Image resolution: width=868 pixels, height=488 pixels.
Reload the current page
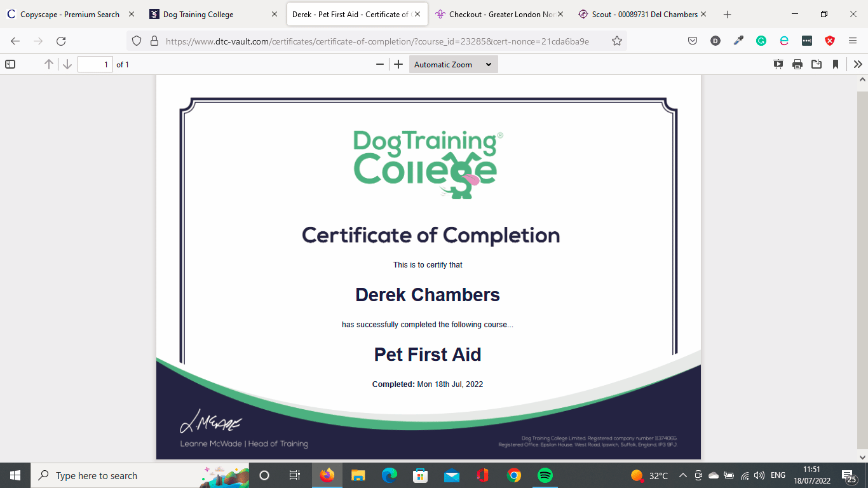click(61, 41)
